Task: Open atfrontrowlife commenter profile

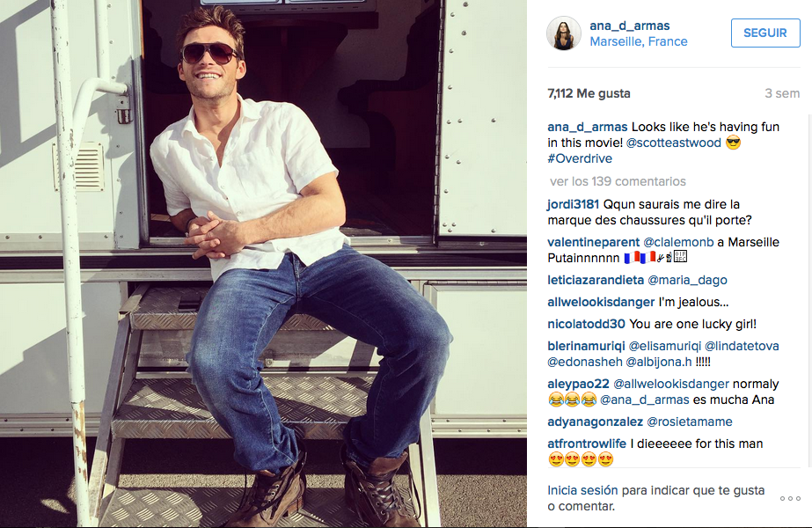Action: (x=587, y=444)
